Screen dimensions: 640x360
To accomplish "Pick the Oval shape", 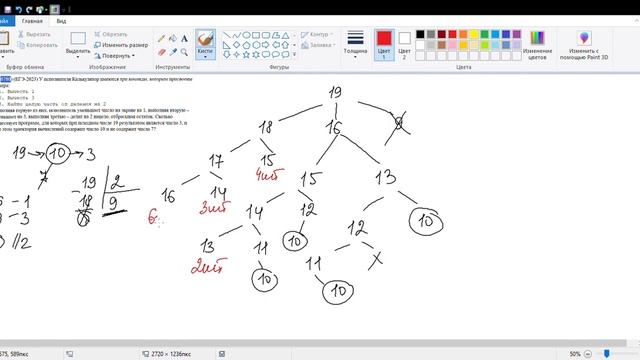I will 246,36.
